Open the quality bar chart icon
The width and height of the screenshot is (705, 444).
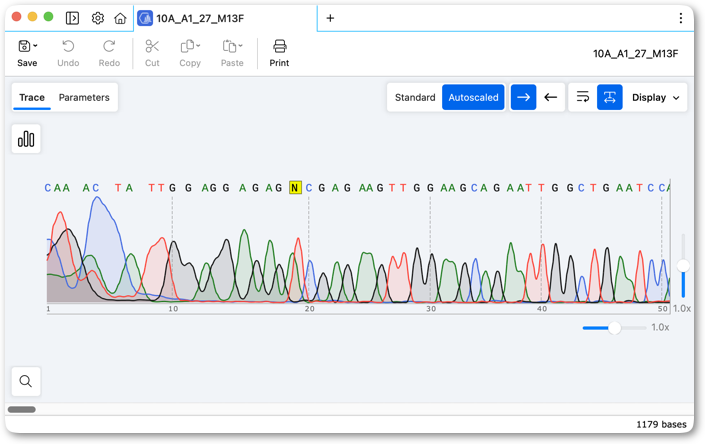coord(26,139)
